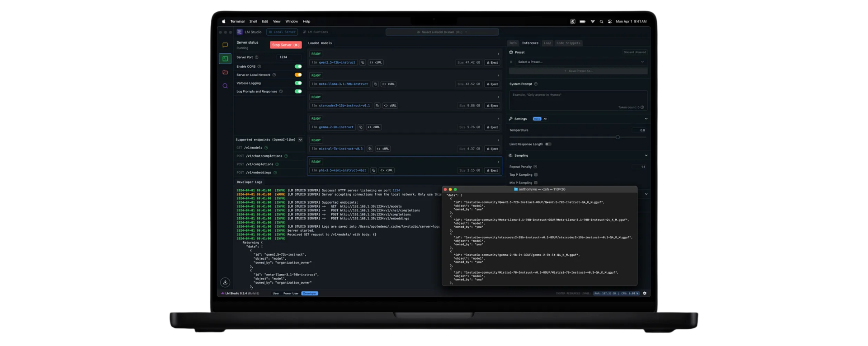Click help icon next to Server Port
The width and height of the screenshot is (868, 346).
click(256, 57)
